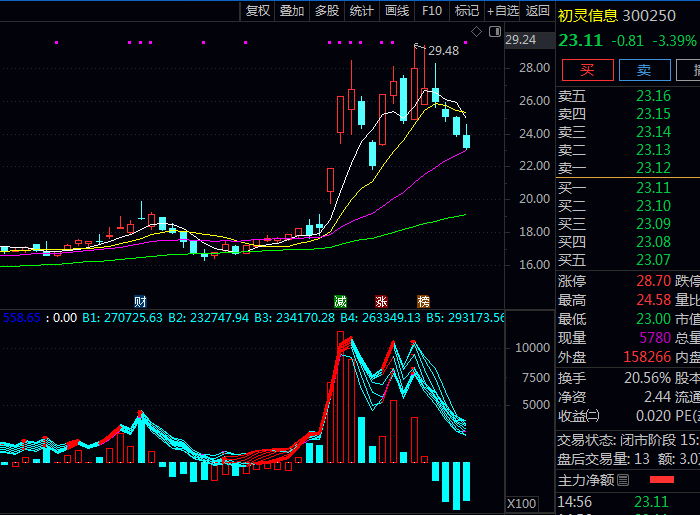Open the 统计 statistics tool
Screen dimensions: 700x515
tap(361, 11)
